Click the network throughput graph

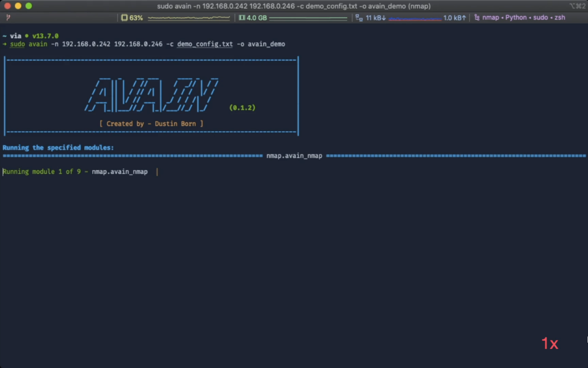[x=415, y=18]
